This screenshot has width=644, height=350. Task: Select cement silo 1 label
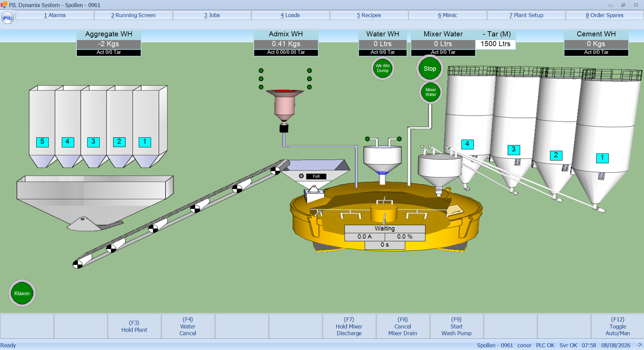click(x=602, y=158)
